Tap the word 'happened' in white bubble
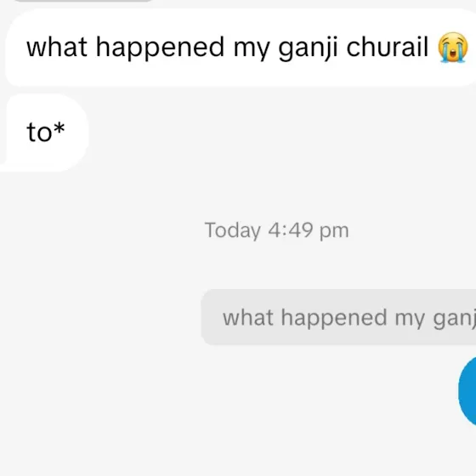The image size is (476, 476). [160, 48]
